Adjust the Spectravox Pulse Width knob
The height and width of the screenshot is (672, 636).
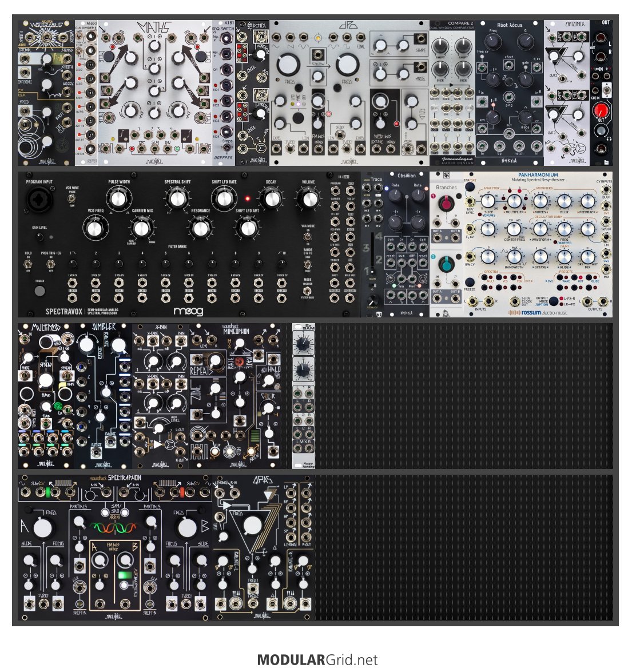point(118,199)
